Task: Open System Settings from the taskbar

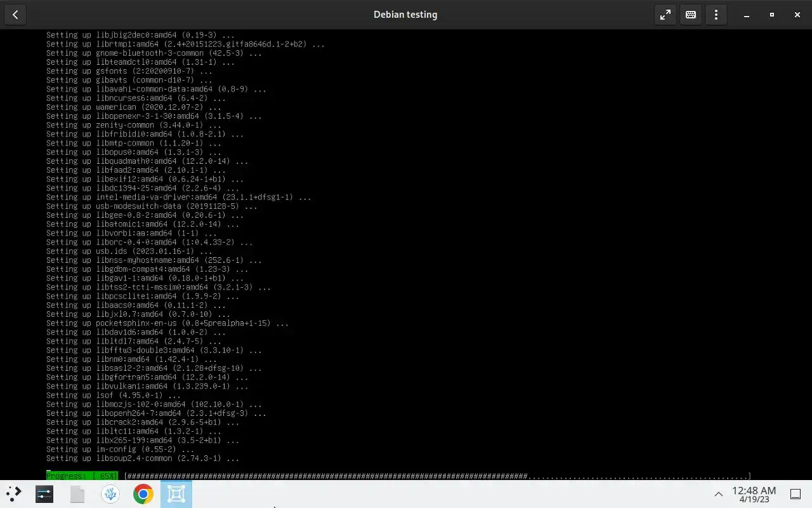Action: [x=44, y=494]
